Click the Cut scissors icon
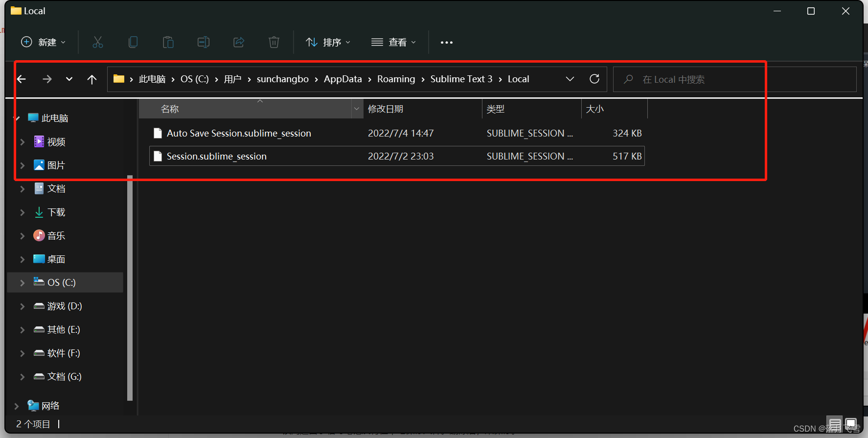Screen dimensions: 868x438 (98, 42)
